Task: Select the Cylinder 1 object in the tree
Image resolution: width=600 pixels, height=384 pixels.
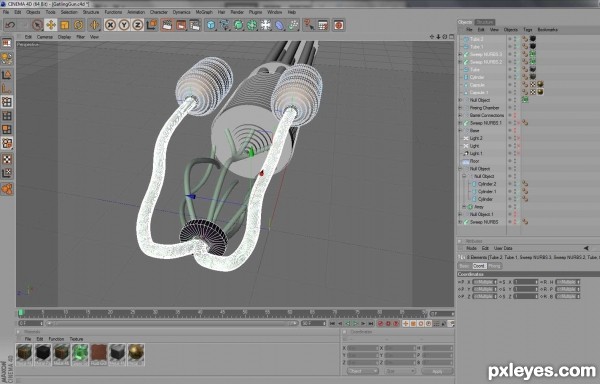Action: [487, 191]
